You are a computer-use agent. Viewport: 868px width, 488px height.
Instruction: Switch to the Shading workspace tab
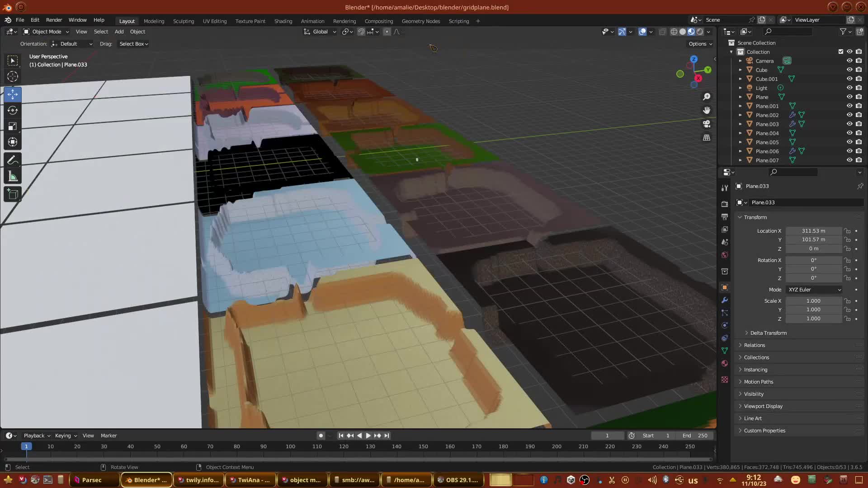[283, 21]
